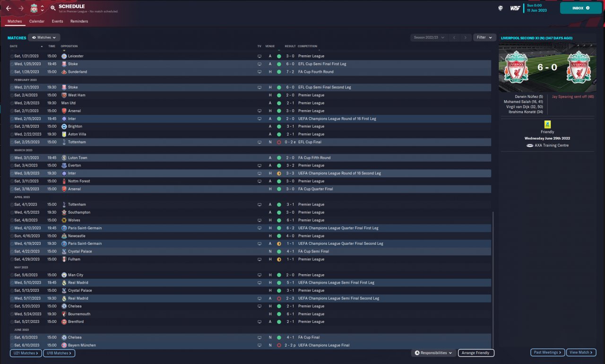Open scorer Darwin Núñez (5)
This screenshot has width=605, height=364.
point(528,96)
